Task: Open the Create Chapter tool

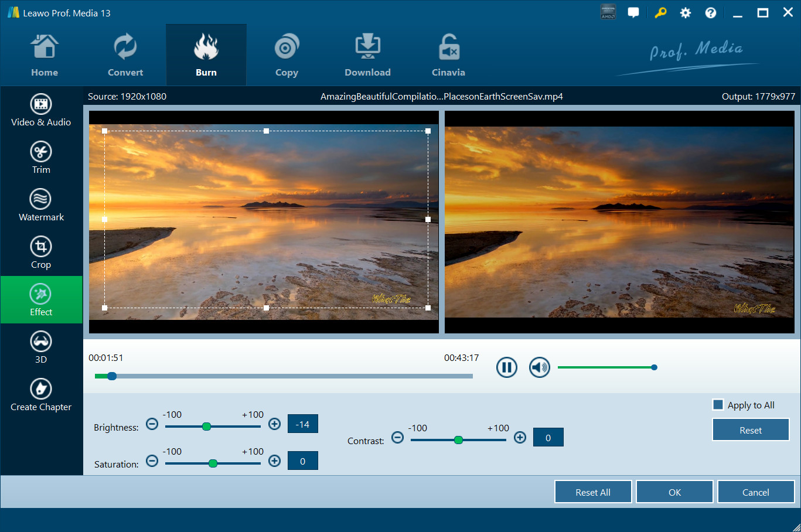Action: pyautogui.click(x=41, y=395)
